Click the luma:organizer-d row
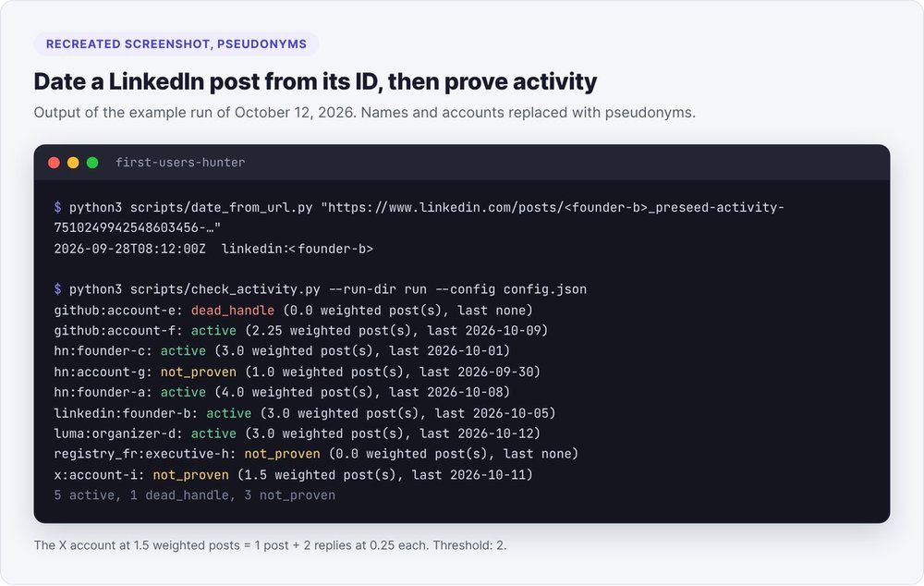Screen dimensions: 924x586 (x=297, y=433)
